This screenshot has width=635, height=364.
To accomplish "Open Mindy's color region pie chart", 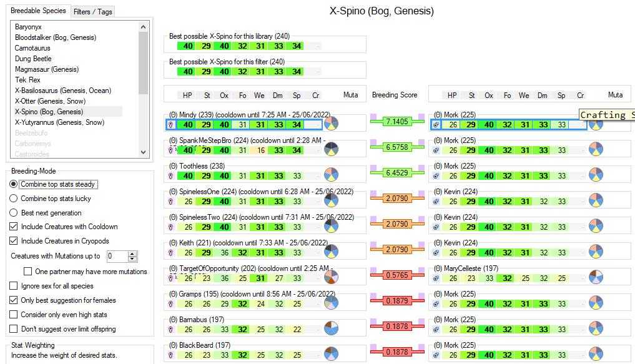I will [x=332, y=124].
